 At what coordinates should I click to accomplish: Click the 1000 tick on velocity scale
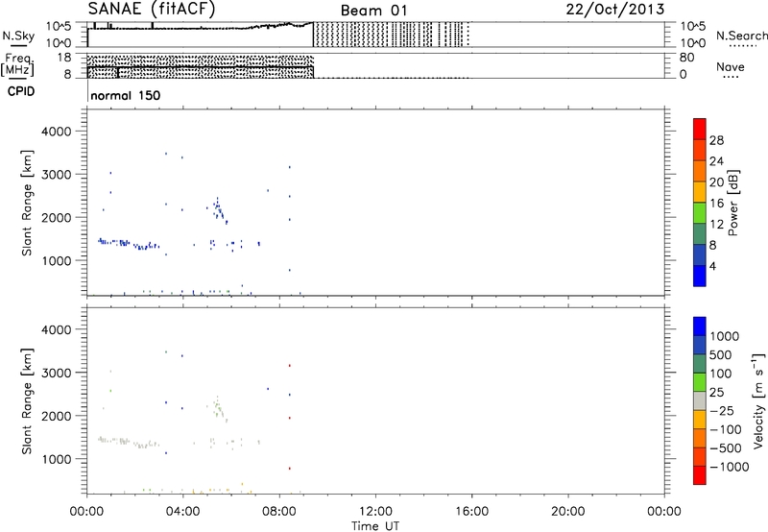point(725,336)
